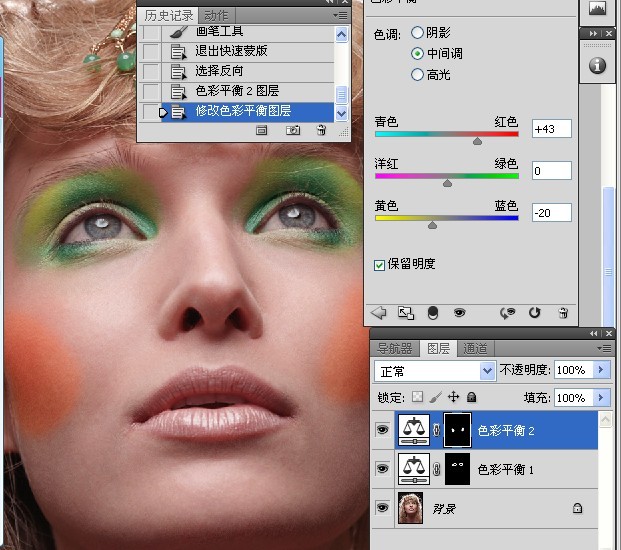Click the balance scale icon of 色彩平衡 2

pos(414,430)
